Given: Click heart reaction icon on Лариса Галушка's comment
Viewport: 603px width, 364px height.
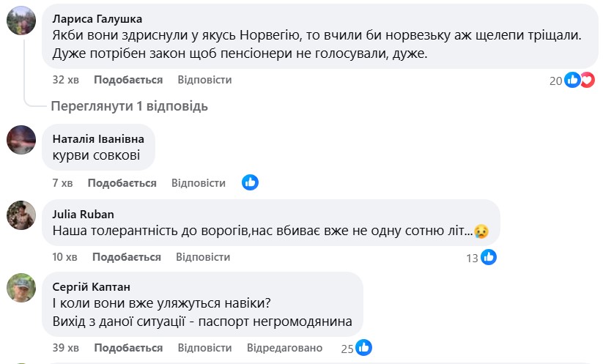Looking at the screenshot, I should point(587,80).
